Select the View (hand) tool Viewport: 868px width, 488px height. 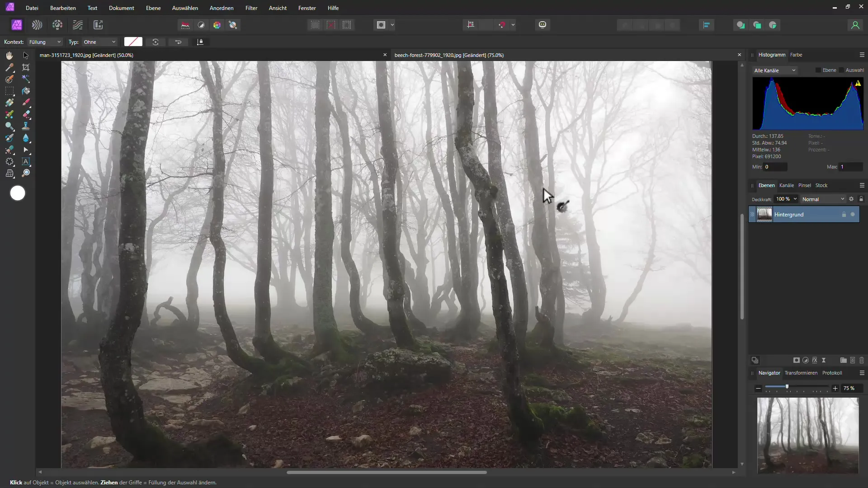point(9,56)
